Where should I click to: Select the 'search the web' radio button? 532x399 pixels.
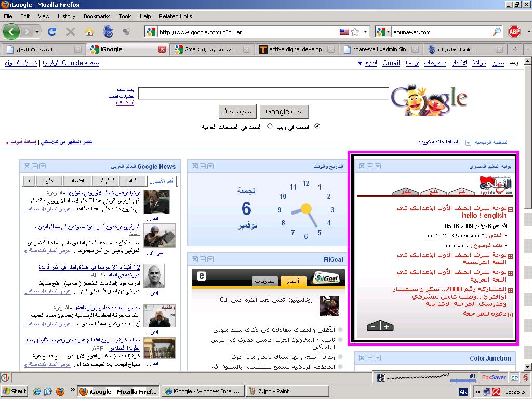[x=317, y=126]
